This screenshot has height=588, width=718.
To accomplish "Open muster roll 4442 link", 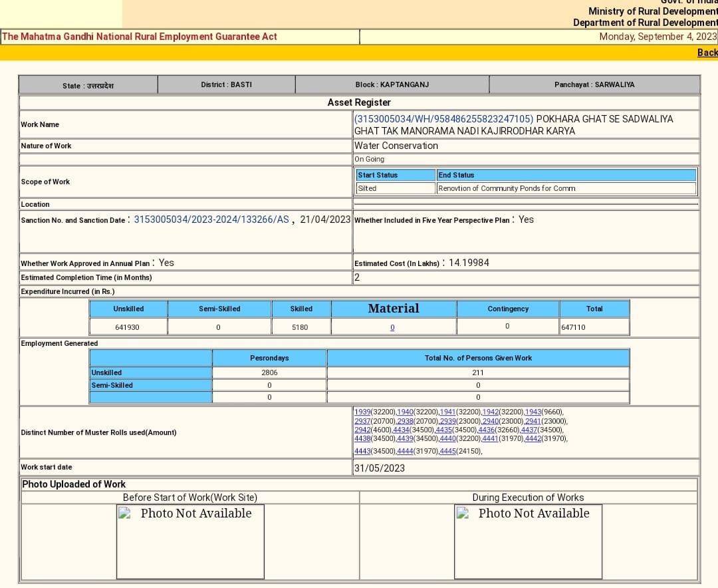I will click(533, 438).
